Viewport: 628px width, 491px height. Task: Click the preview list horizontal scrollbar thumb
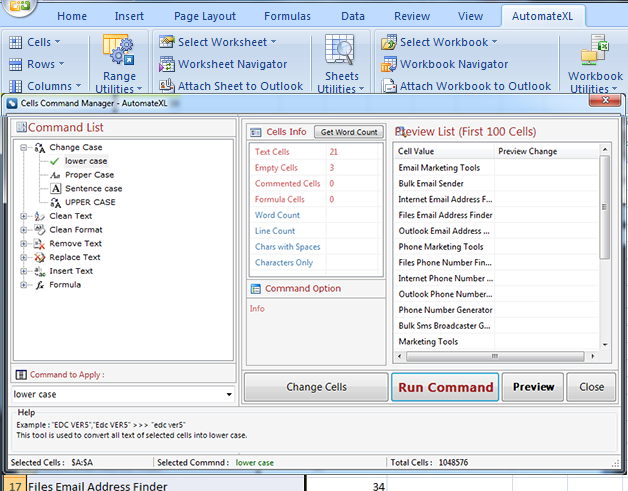pyautogui.click(x=495, y=356)
